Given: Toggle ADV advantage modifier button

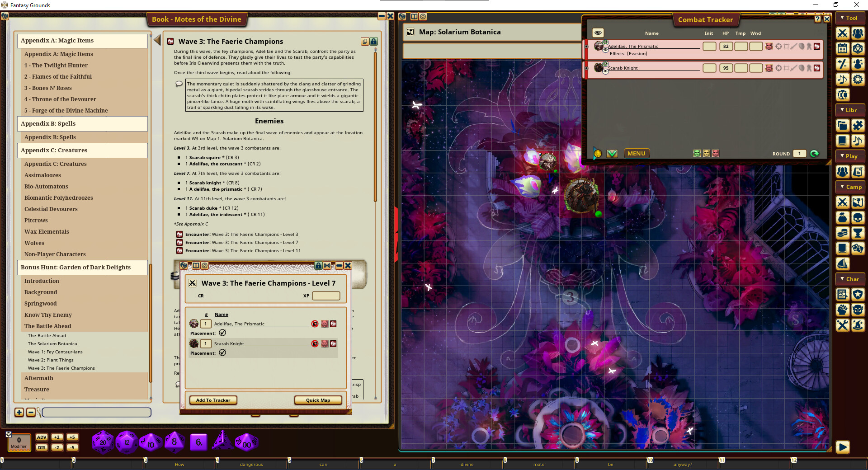Looking at the screenshot, I should (42, 437).
